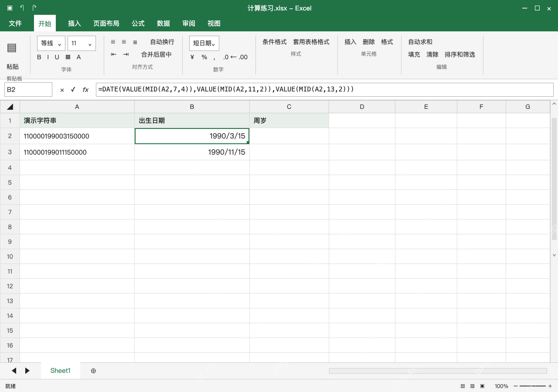Apply bold with the B icon
558x392 pixels.
[39, 57]
